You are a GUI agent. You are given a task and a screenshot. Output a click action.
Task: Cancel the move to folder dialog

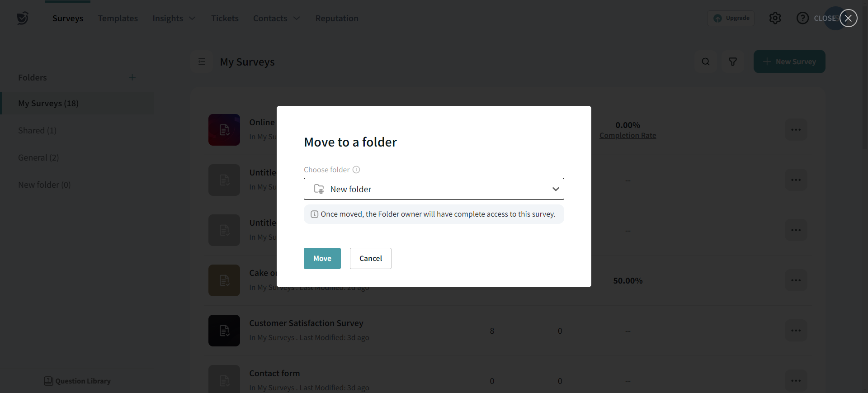(x=370, y=258)
